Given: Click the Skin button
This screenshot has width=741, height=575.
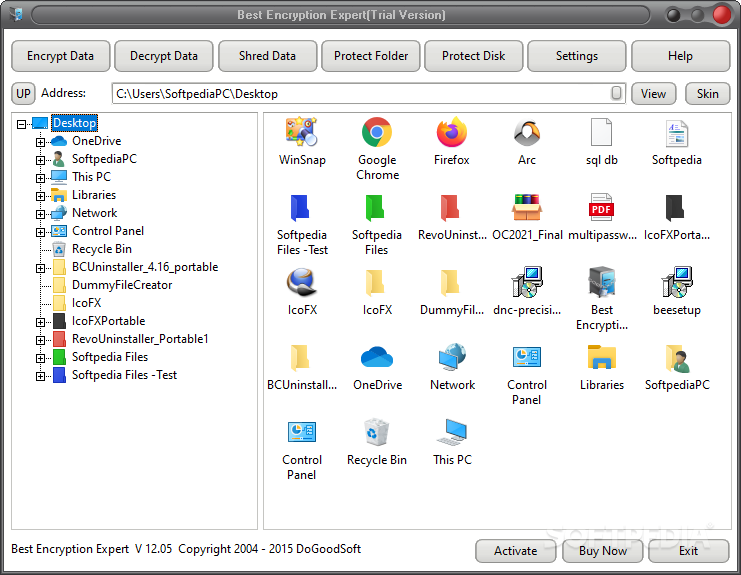Looking at the screenshot, I should point(707,94).
